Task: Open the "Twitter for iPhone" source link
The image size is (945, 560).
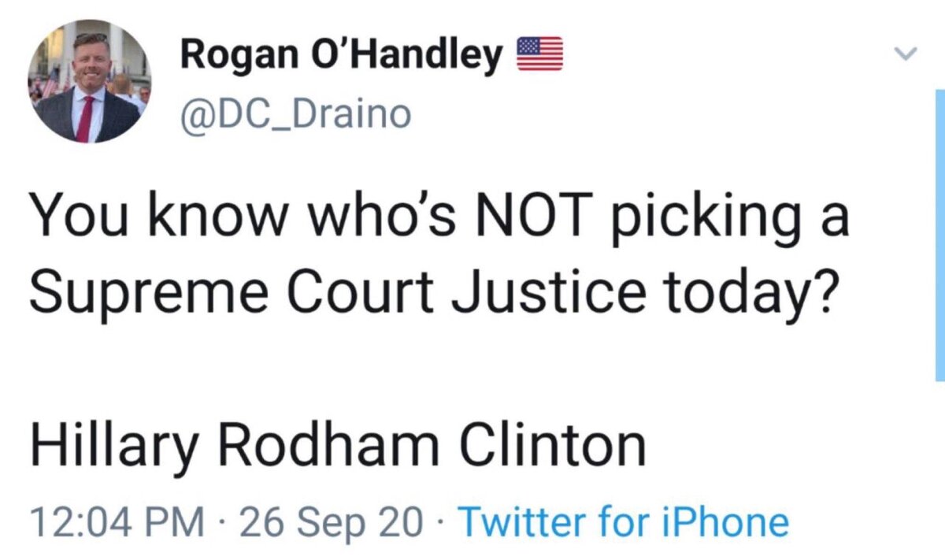Action: (622, 522)
